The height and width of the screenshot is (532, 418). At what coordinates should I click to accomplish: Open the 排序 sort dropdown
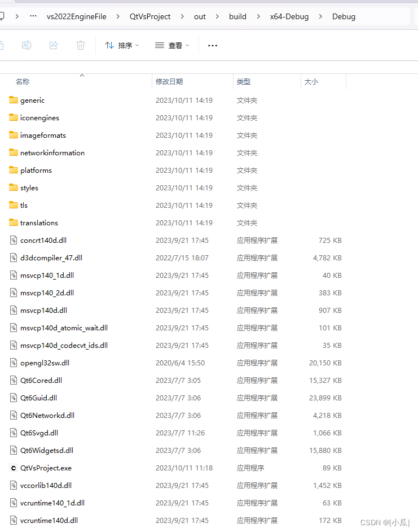[x=122, y=45]
